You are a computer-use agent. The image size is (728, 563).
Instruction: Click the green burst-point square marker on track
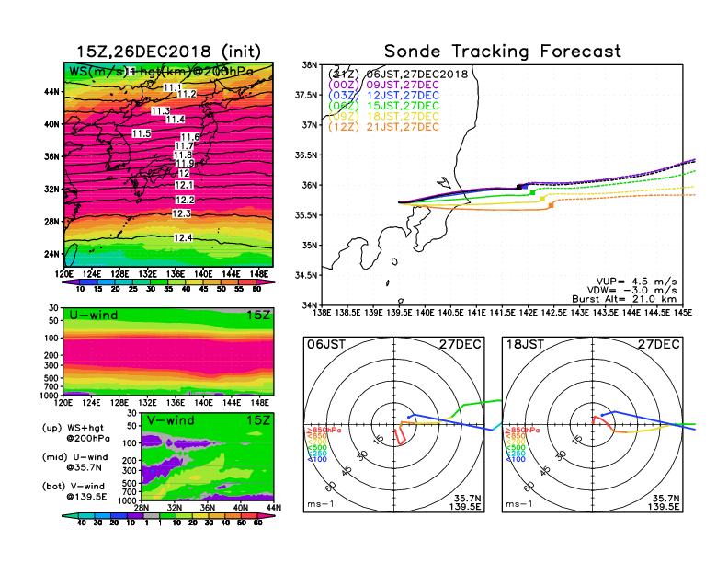tap(532, 192)
